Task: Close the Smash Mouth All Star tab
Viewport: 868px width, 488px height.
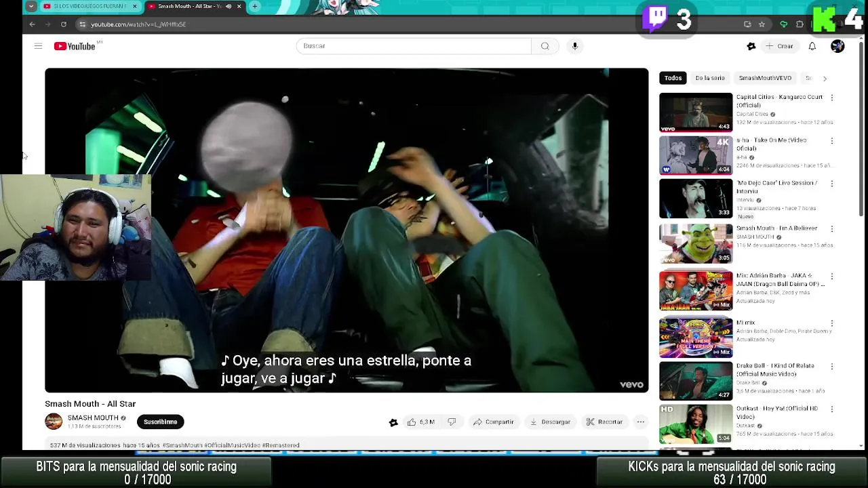Action: 241,6
